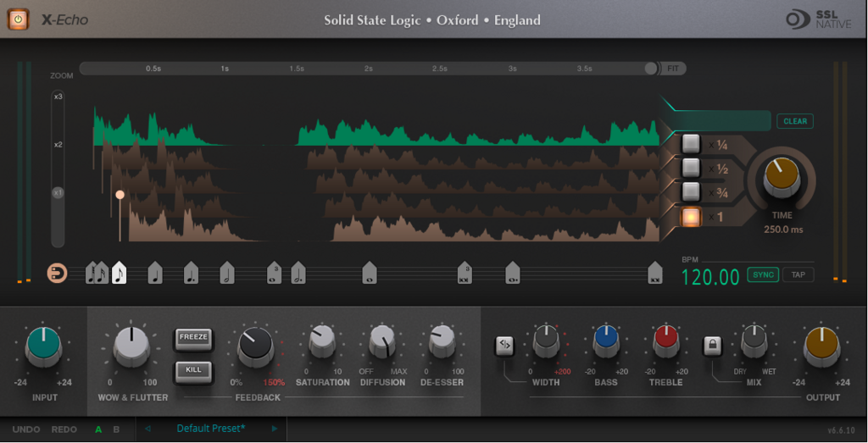Go to previous preset arrow

147,428
